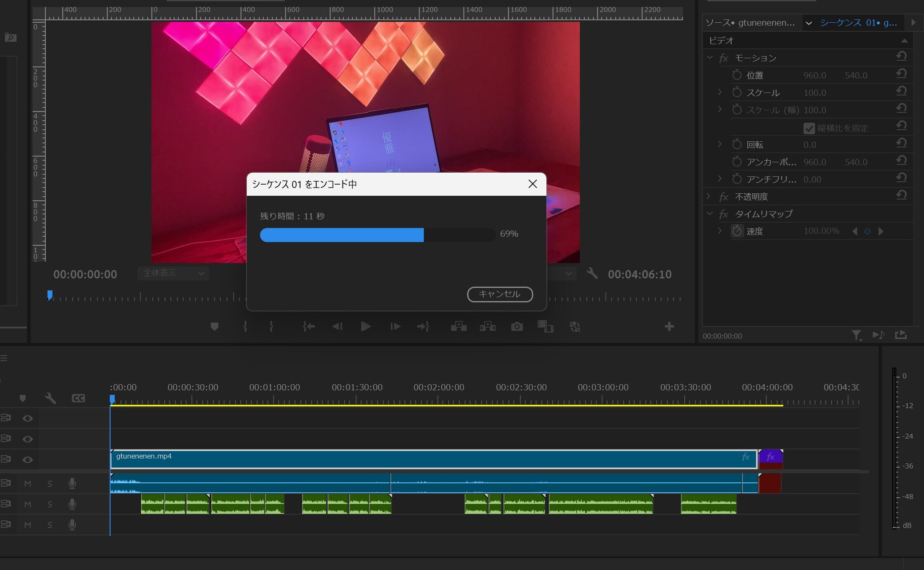Edit the 位置 X value 960.0
924x570 pixels.
point(815,76)
